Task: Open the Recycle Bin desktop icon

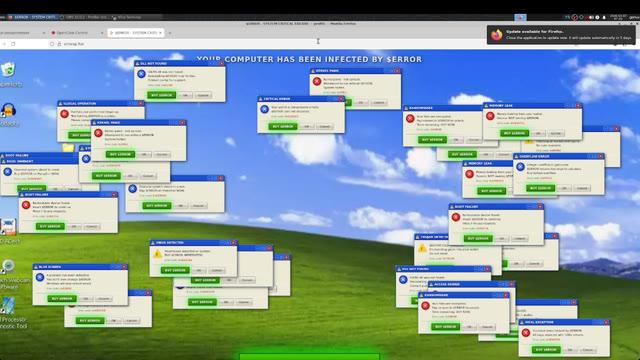Action: point(8,70)
